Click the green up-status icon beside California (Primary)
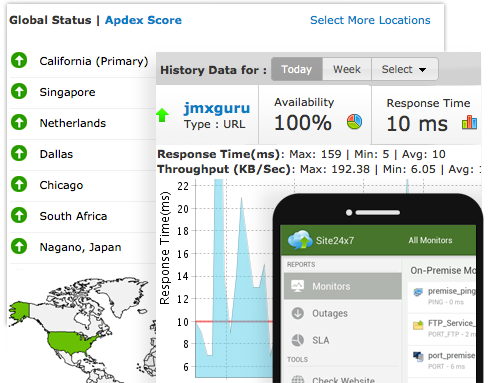The width and height of the screenshot is (494, 383). (19, 60)
